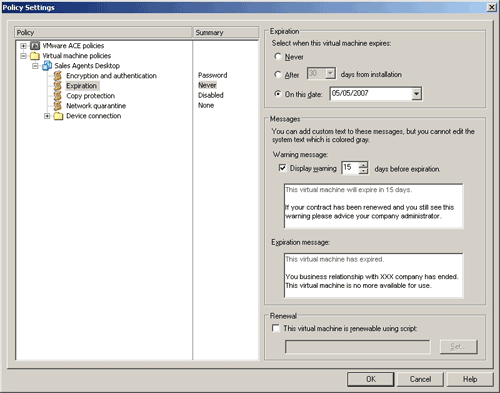The height and width of the screenshot is (393, 500).
Task: Confirm with the OK button
Action: pos(371,379)
